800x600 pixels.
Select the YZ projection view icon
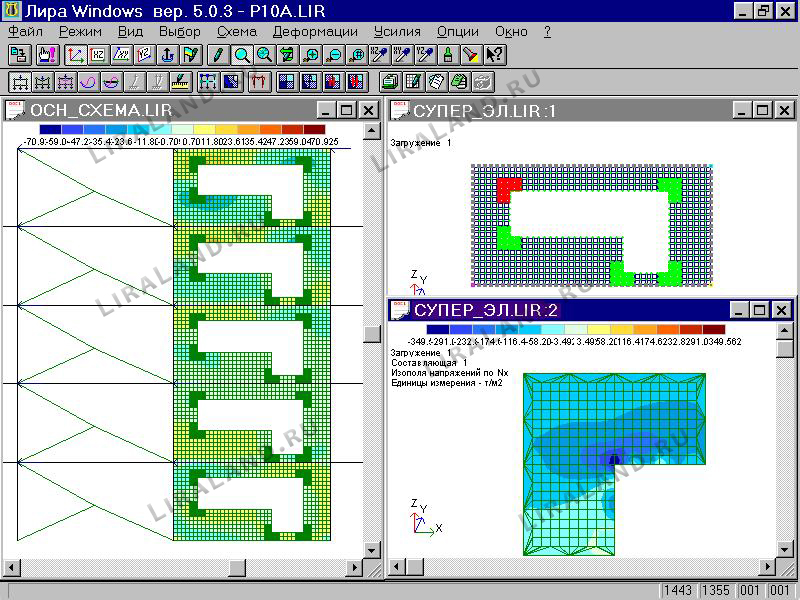tap(145, 54)
